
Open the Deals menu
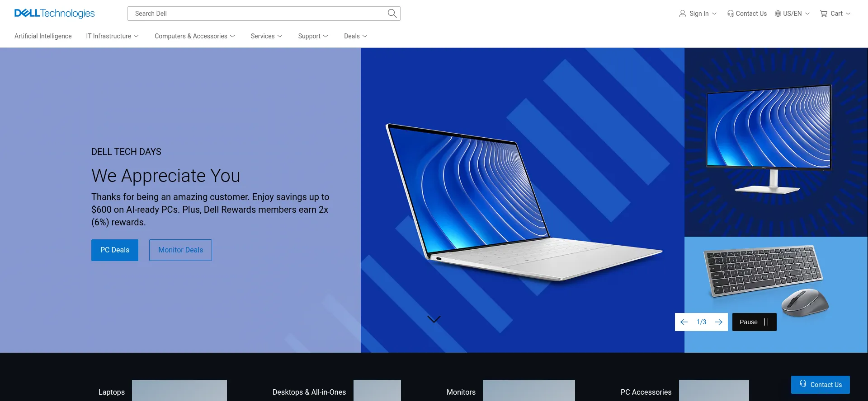tap(355, 36)
